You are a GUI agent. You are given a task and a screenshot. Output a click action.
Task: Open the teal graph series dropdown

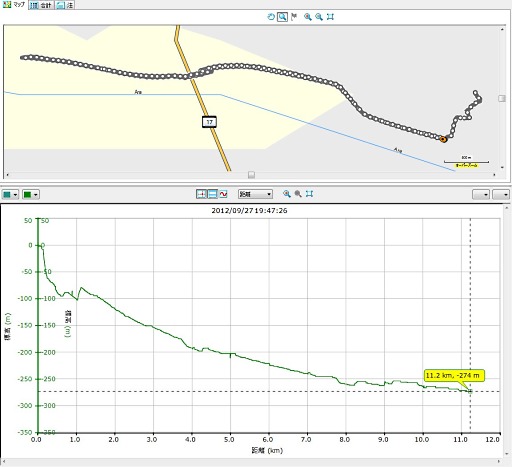coord(10,194)
